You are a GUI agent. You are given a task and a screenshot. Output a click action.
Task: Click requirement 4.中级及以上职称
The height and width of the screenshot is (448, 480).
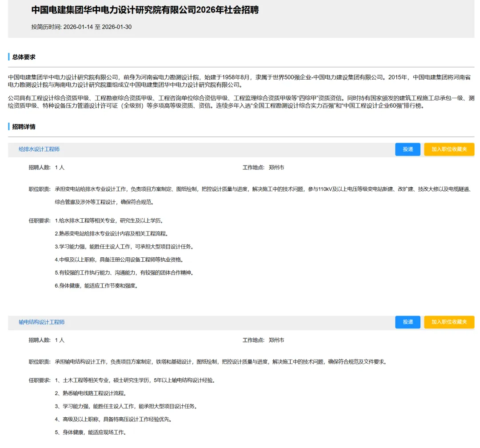point(120,260)
